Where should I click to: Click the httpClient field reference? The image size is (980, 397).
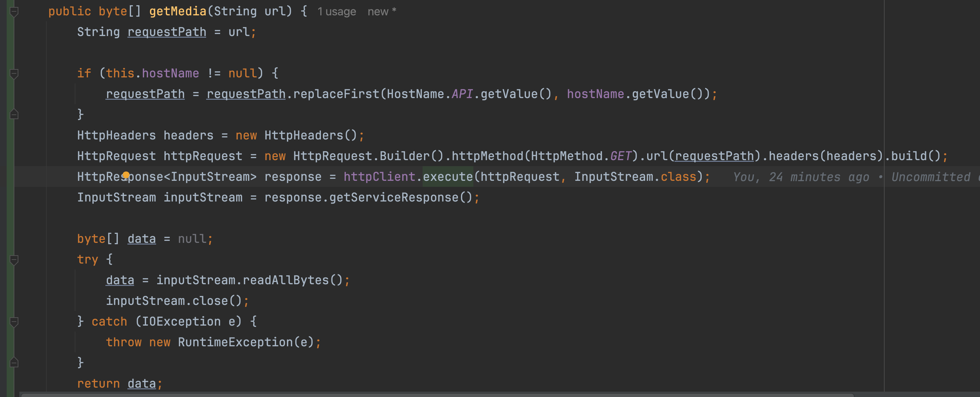pos(379,176)
